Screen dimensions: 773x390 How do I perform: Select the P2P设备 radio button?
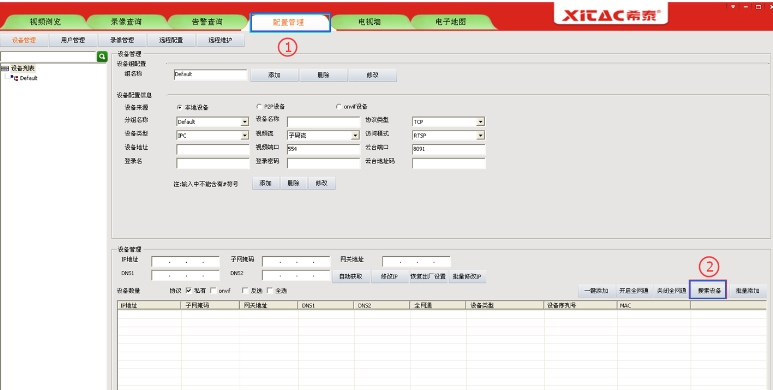[x=259, y=106]
